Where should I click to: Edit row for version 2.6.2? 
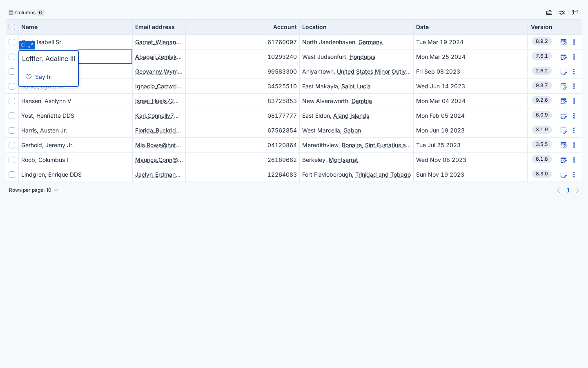pyautogui.click(x=564, y=72)
